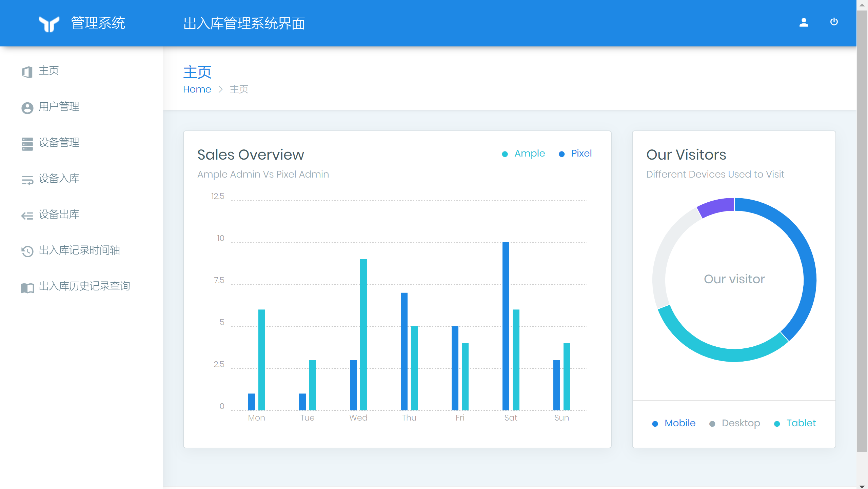Click the Pixel legend blue dot
Screen dimensions: 868x489
coord(561,154)
